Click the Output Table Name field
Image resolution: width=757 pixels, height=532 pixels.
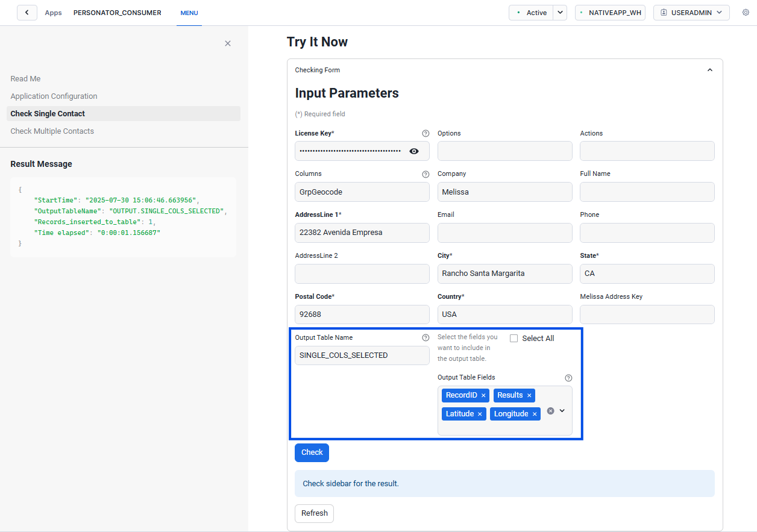coord(362,355)
